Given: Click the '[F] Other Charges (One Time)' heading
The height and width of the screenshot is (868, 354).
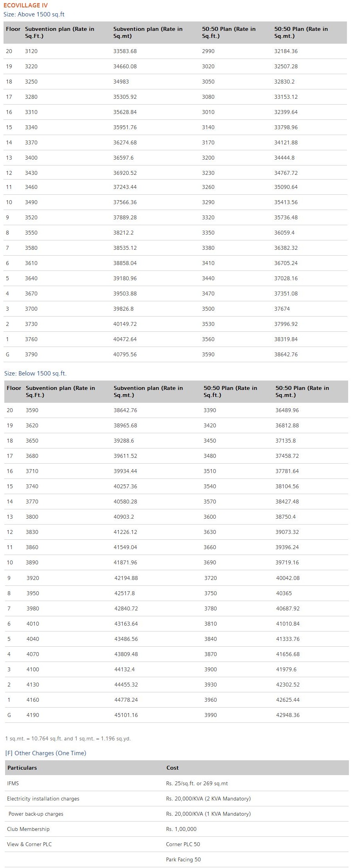Looking at the screenshot, I should tap(46, 753).
